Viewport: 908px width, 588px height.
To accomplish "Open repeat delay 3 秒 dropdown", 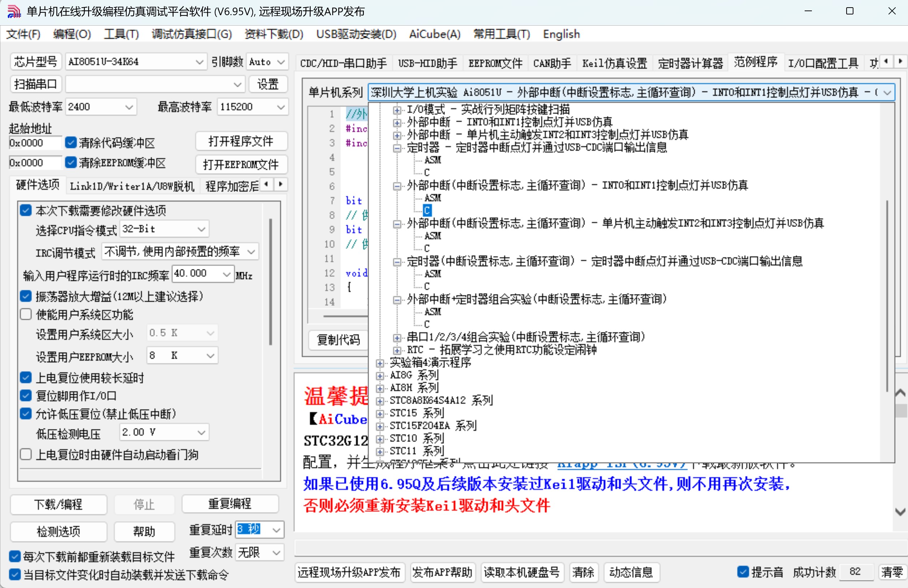I will [260, 529].
